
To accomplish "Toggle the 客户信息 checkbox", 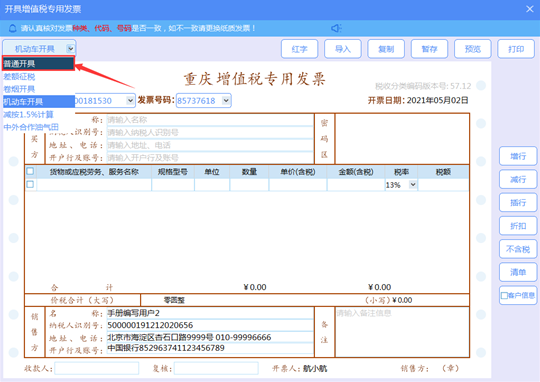I will [504, 296].
